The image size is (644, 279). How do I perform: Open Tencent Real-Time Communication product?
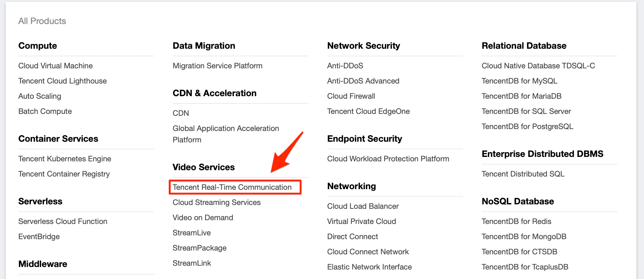click(x=232, y=187)
